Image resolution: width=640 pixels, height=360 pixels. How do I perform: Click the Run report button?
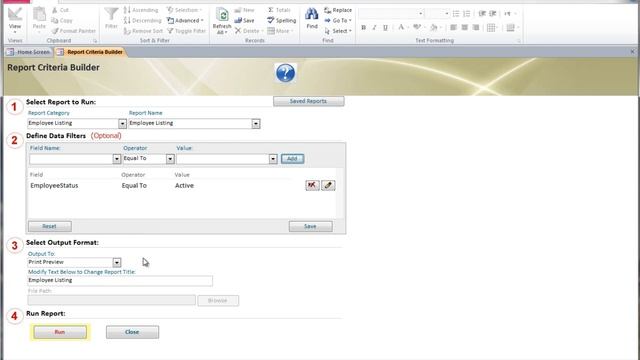pos(60,332)
